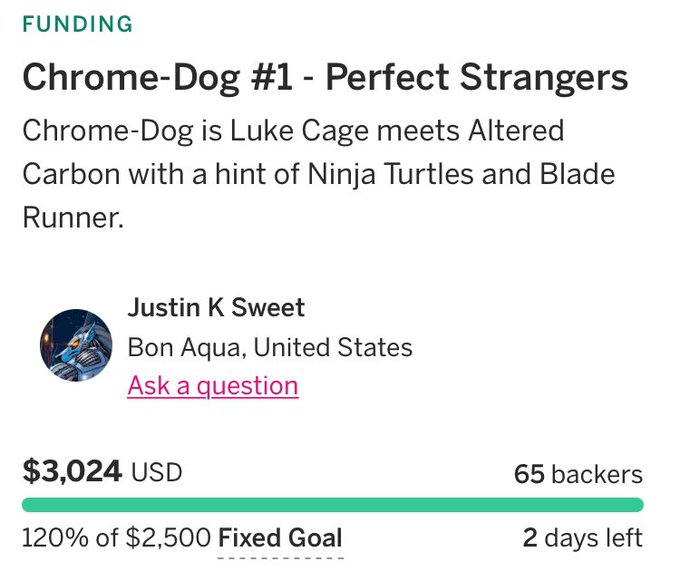Image resolution: width=680 pixels, height=581 pixels.
Task: Open Justin K Sweet's creator name
Action: click(216, 308)
